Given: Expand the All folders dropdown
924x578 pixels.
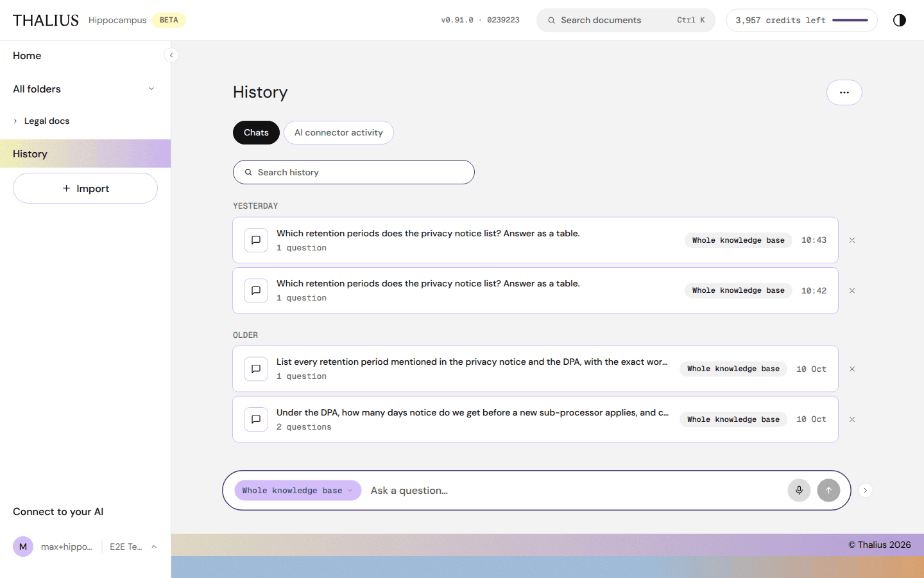Looking at the screenshot, I should 151,89.
